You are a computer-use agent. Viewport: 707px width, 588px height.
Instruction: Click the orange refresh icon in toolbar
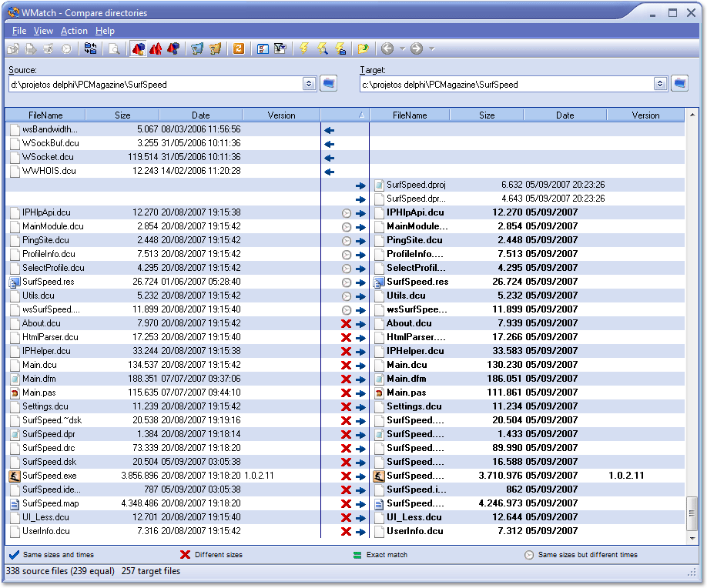click(239, 48)
